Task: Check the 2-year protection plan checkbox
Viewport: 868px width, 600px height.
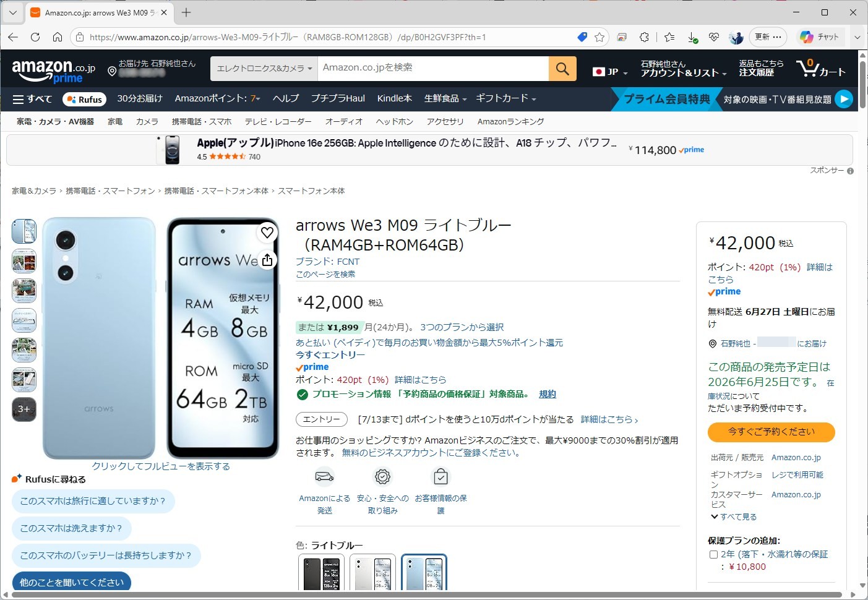Action: tap(713, 555)
